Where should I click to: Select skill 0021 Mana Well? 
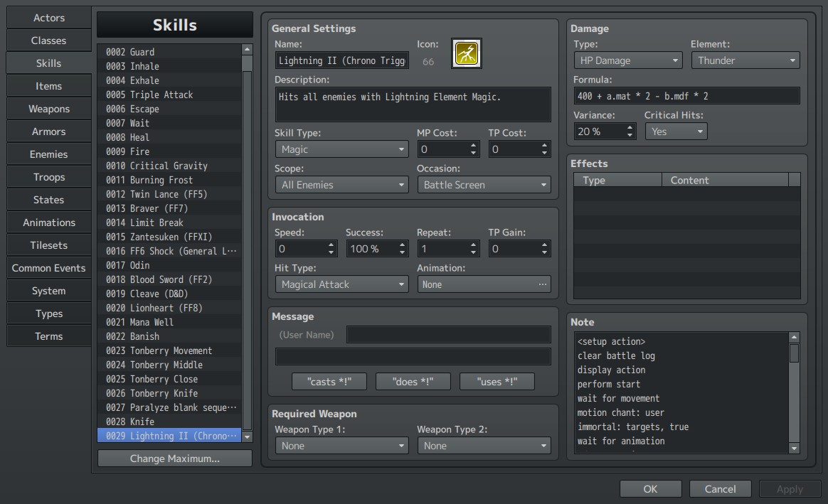click(x=169, y=322)
